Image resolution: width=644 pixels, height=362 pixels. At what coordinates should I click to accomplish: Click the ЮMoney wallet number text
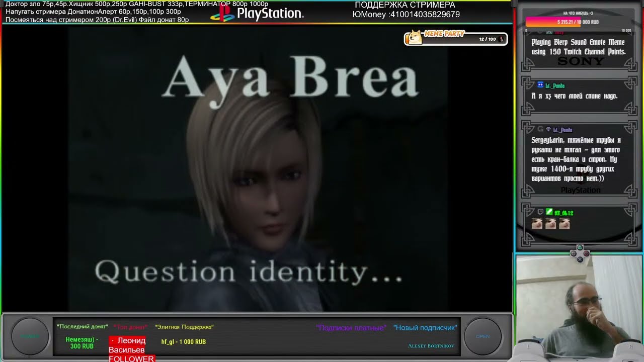click(406, 15)
